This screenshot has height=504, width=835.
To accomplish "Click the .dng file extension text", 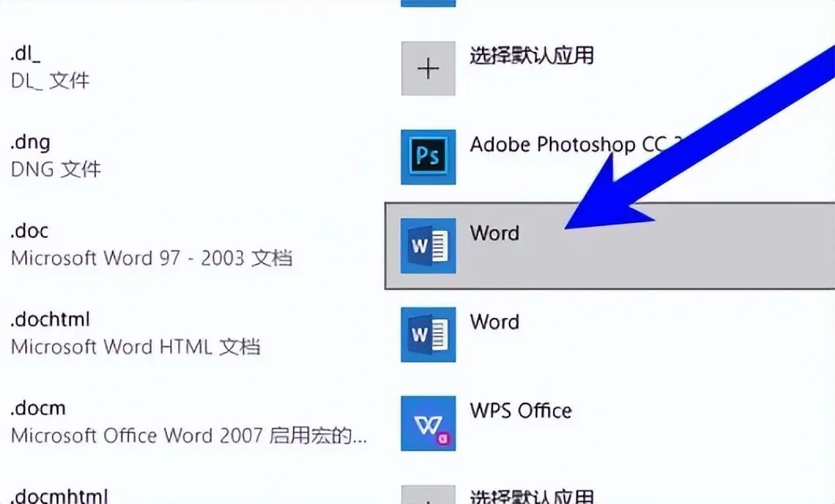I will tap(31, 143).
